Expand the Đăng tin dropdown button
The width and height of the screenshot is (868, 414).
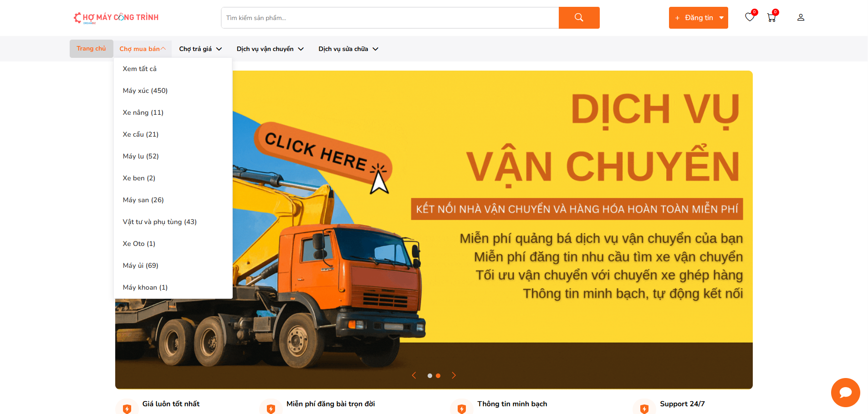coord(698,18)
